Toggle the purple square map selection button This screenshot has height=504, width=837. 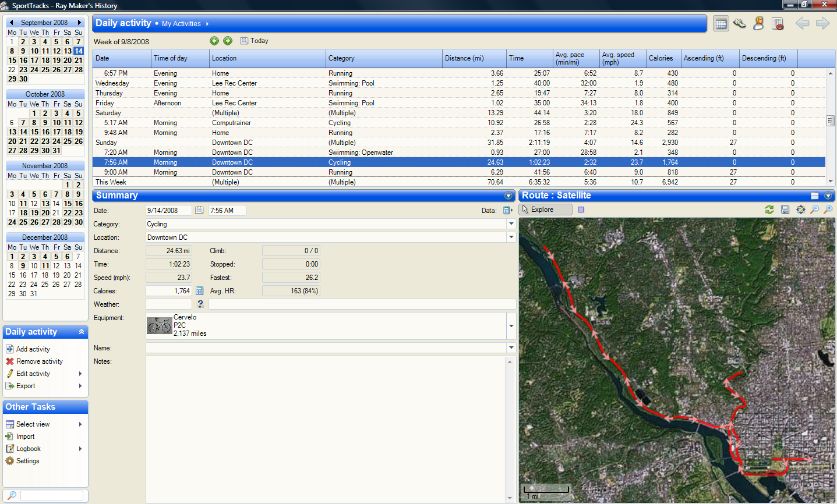click(x=581, y=210)
